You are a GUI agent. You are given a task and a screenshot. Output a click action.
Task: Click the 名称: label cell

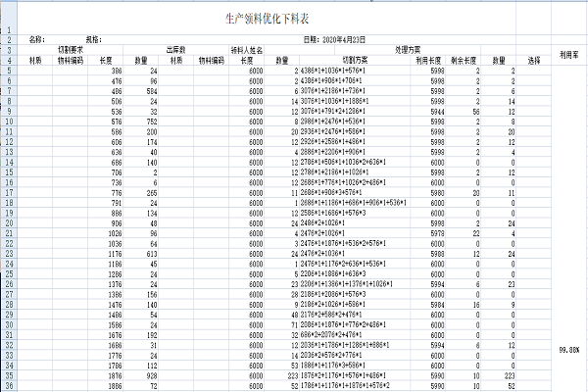point(37,39)
